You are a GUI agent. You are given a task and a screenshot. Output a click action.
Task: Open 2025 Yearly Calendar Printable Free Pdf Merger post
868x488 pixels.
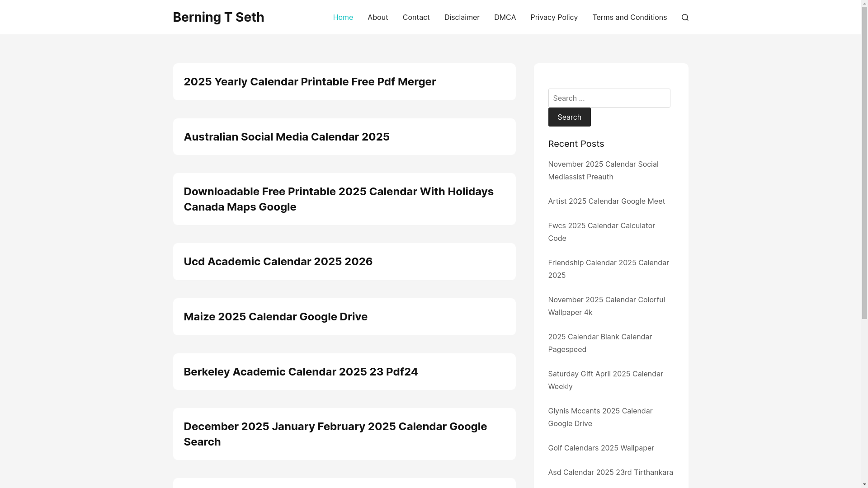point(310,82)
